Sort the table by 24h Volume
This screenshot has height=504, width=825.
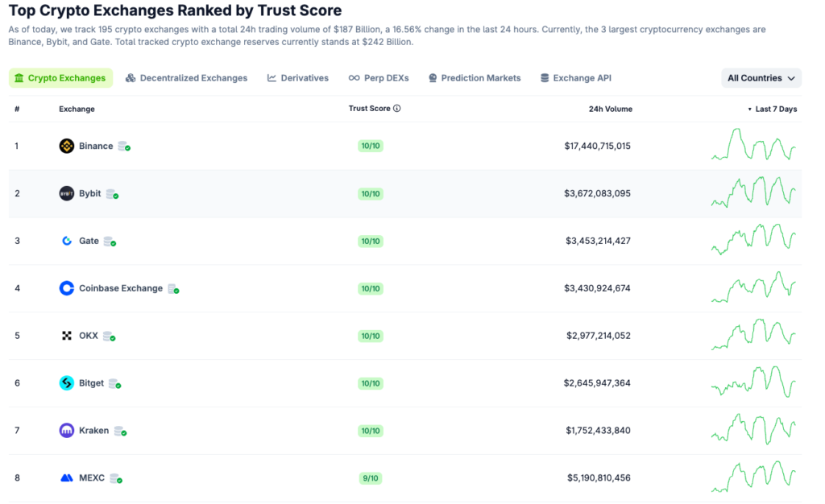click(x=610, y=109)
